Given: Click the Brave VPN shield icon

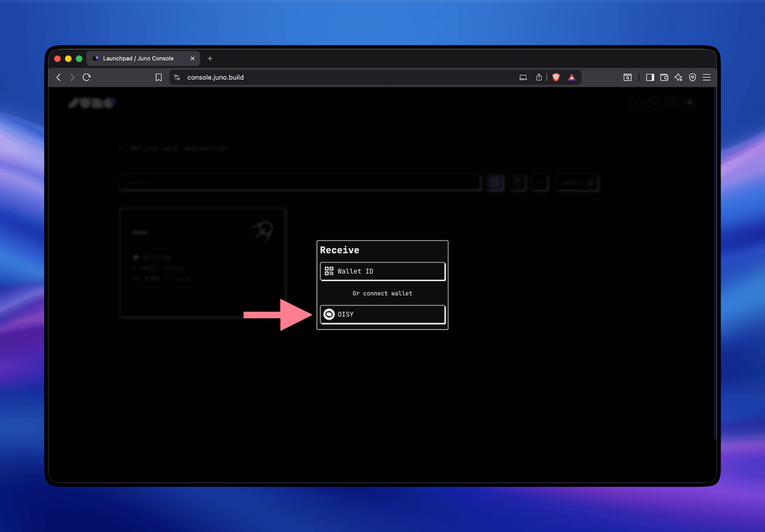Looking at the screenshot, I should pos(692,77).
